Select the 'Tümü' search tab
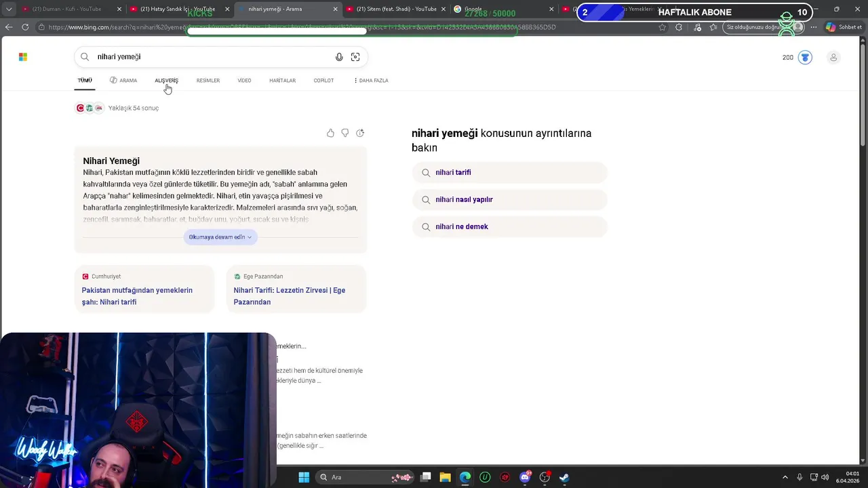The height and width of the screenshot is (488, 868). (x=85, y=81)
